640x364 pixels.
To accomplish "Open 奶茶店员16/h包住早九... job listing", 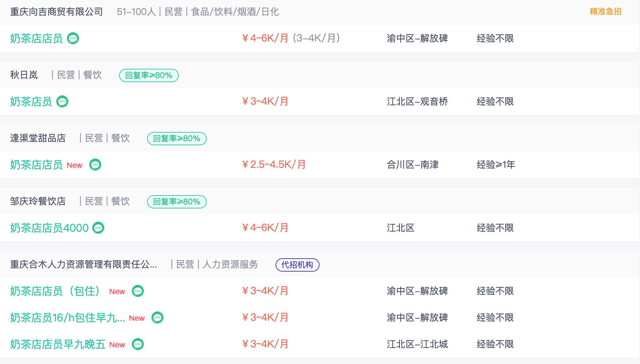I will coord(68,317).
